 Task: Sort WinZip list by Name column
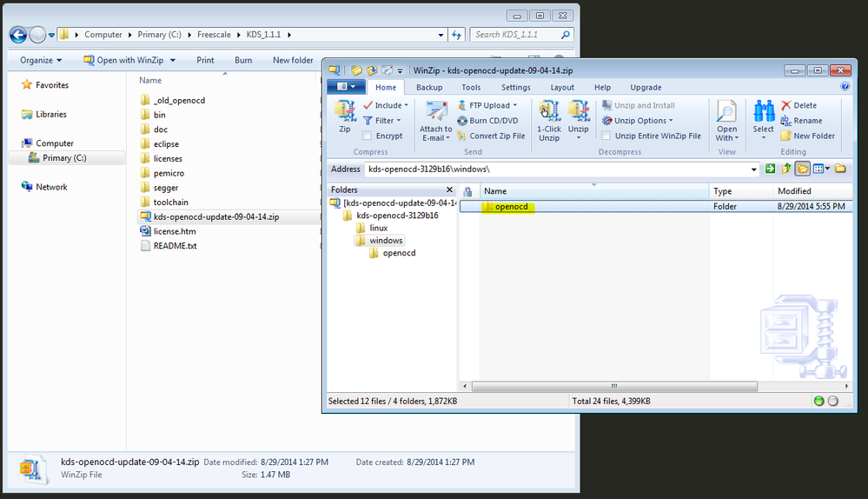[x=594, y=191]
